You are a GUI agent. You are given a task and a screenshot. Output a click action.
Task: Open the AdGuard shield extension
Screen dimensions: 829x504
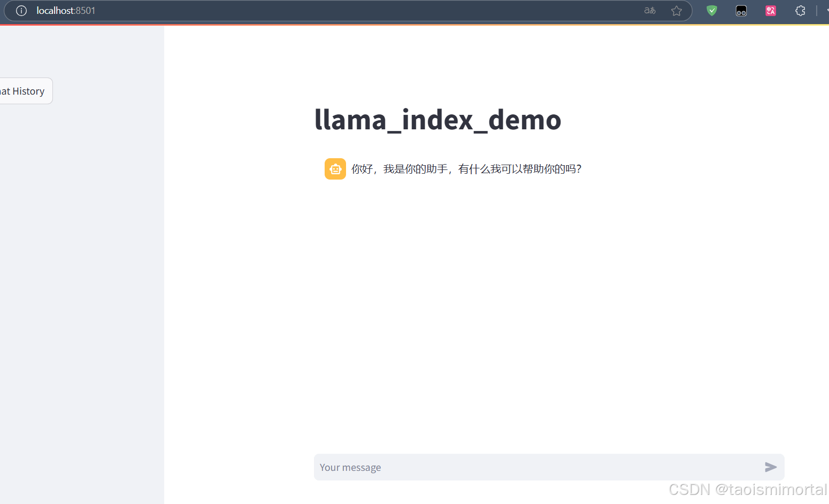(711, 11)
